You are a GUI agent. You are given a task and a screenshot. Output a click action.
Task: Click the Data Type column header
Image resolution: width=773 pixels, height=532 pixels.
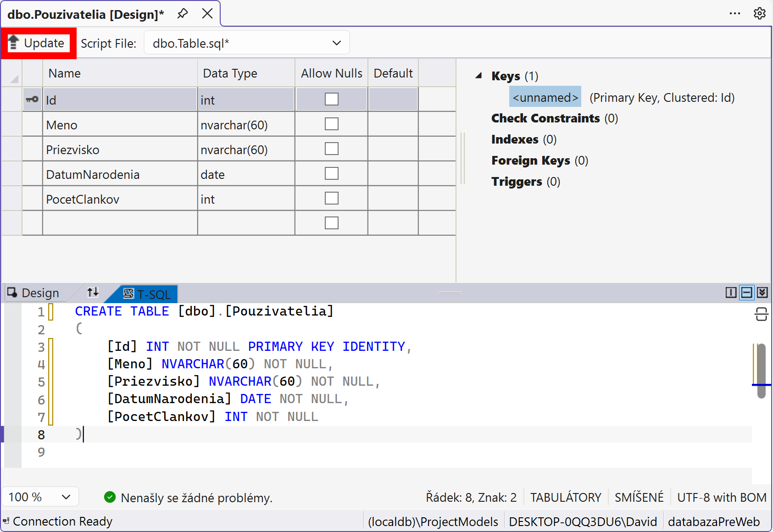[x=246, y=73]
